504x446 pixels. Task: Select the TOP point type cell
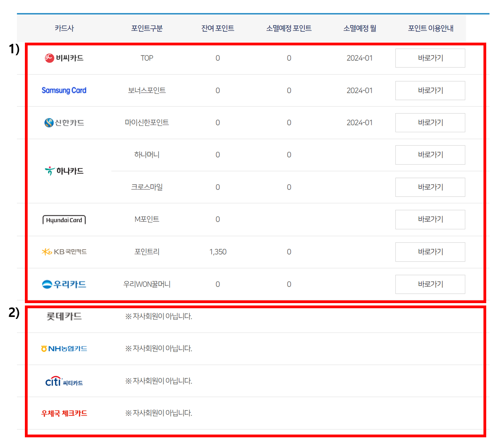pyautogui.click(x=147, y=58)
